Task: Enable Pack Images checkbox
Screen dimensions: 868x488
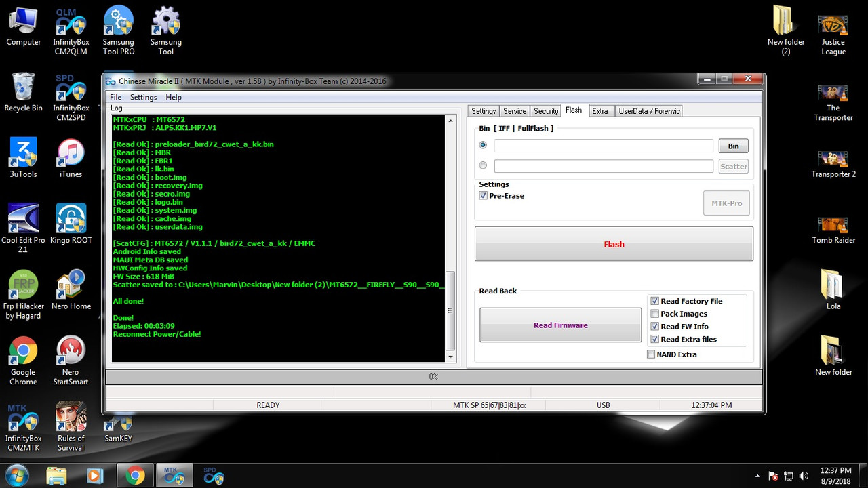Action: [654, 314]
